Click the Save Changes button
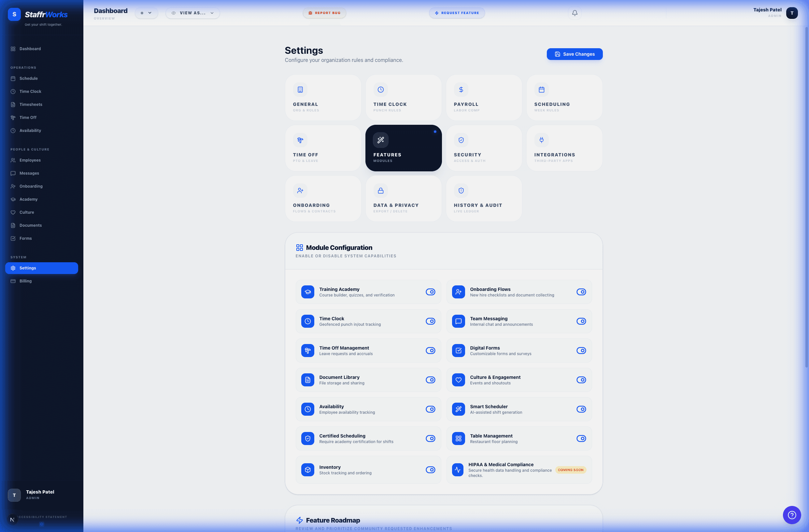 point(574,54)
